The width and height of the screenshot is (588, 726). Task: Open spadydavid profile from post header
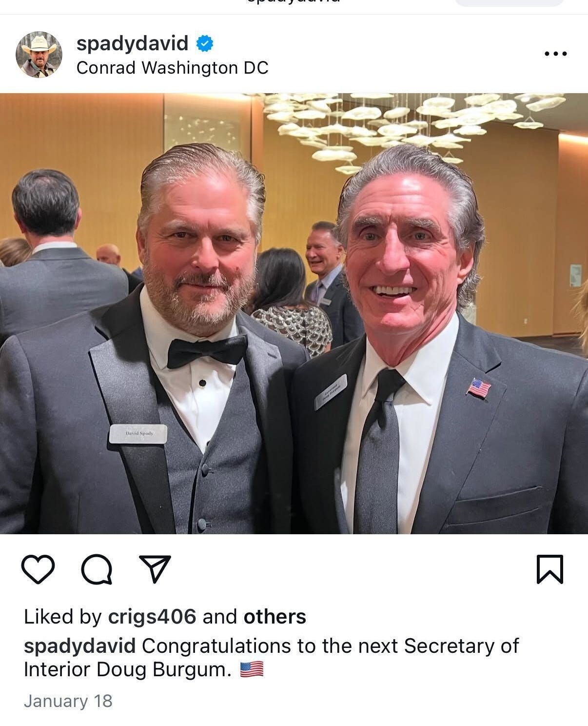coord(132,44)
